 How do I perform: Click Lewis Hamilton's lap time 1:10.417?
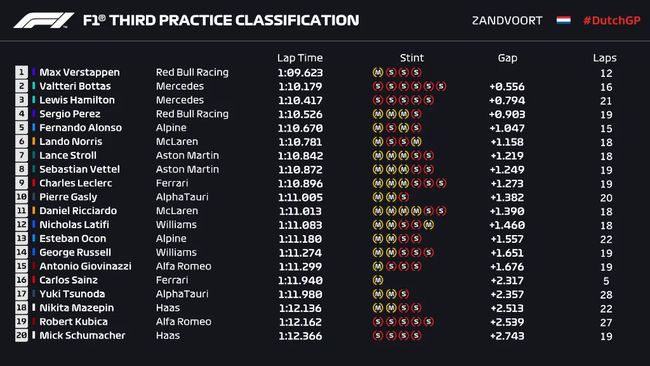(300, 100)
